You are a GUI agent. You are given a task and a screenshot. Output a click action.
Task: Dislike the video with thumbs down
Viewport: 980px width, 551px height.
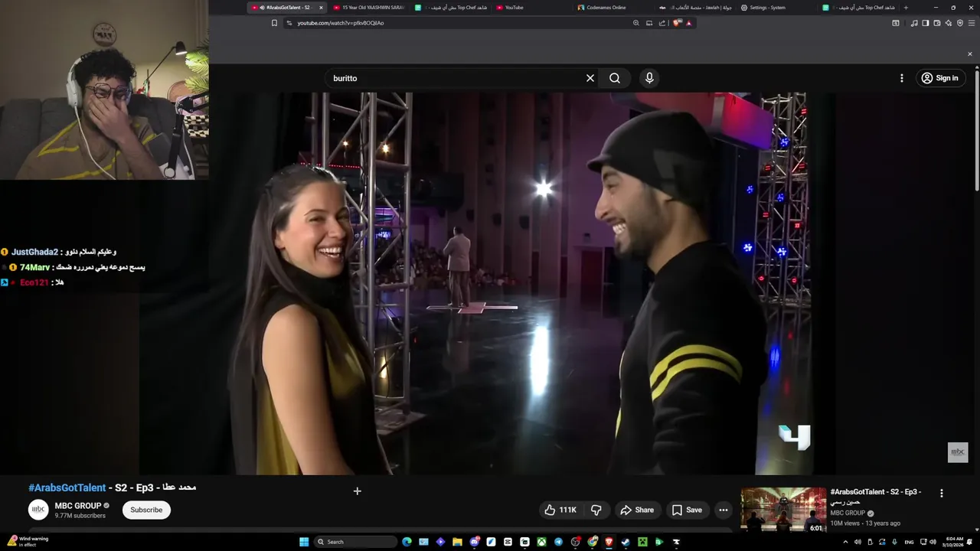tap(596, 510)
